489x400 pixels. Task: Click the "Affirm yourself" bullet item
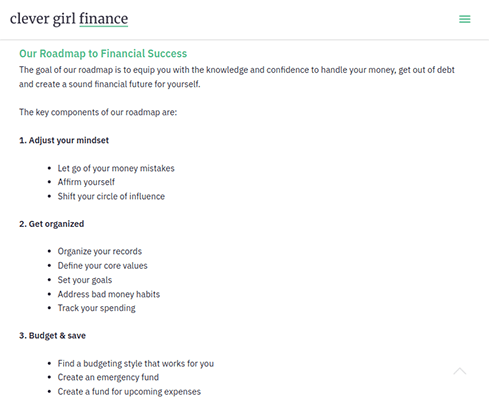tap(86, 182)
